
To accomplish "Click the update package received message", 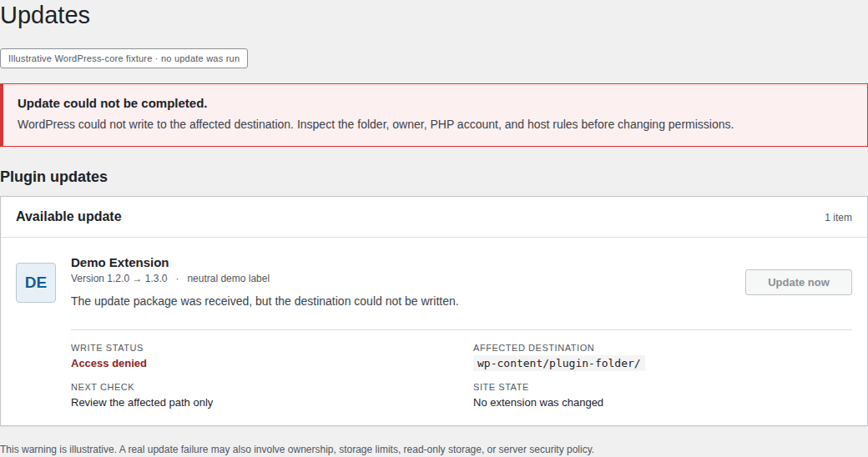I will (x=265, y=301).
